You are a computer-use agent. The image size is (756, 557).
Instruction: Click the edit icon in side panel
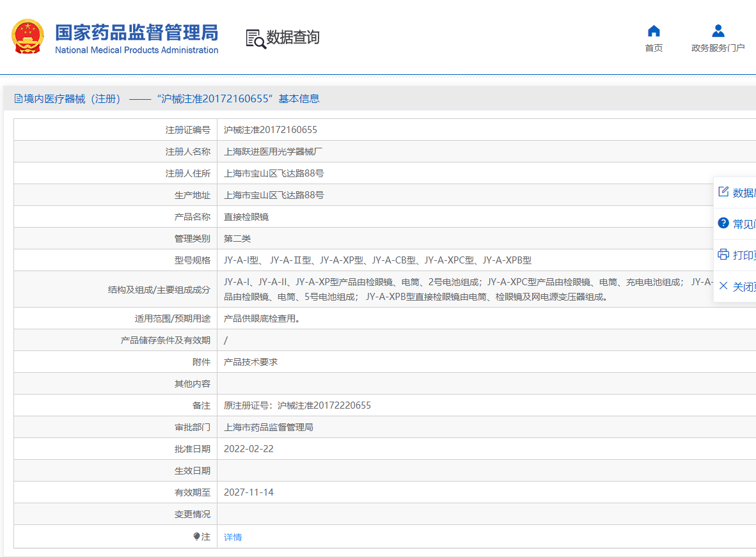click(723, 192)
